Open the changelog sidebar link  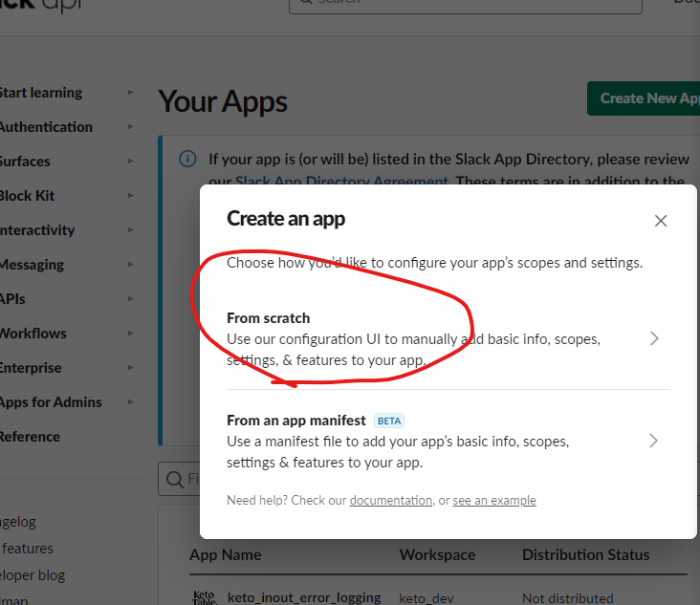pos(18,522)
